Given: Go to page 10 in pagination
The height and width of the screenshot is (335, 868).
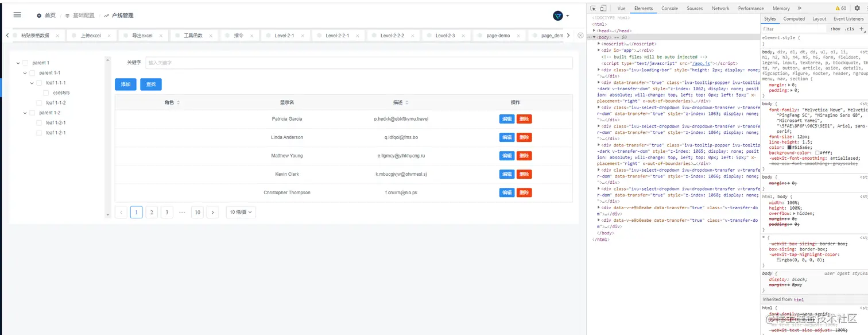Looking at the screenshot, I should [x=197, y=212].
